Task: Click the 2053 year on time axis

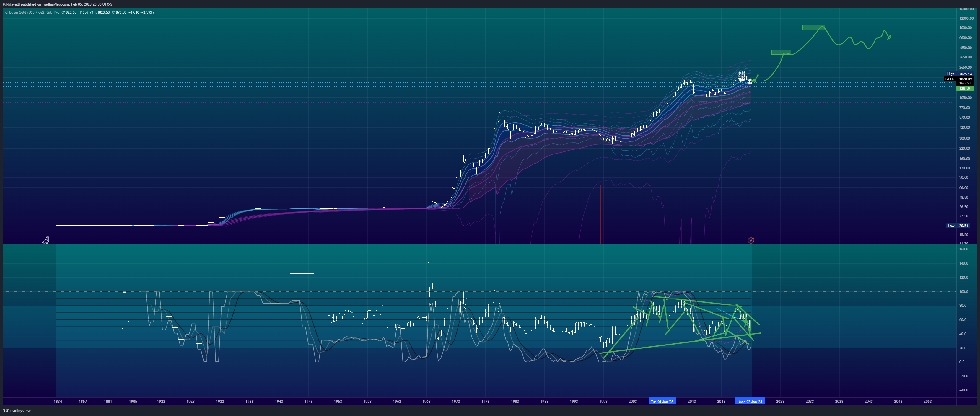Action: [928, 402]
